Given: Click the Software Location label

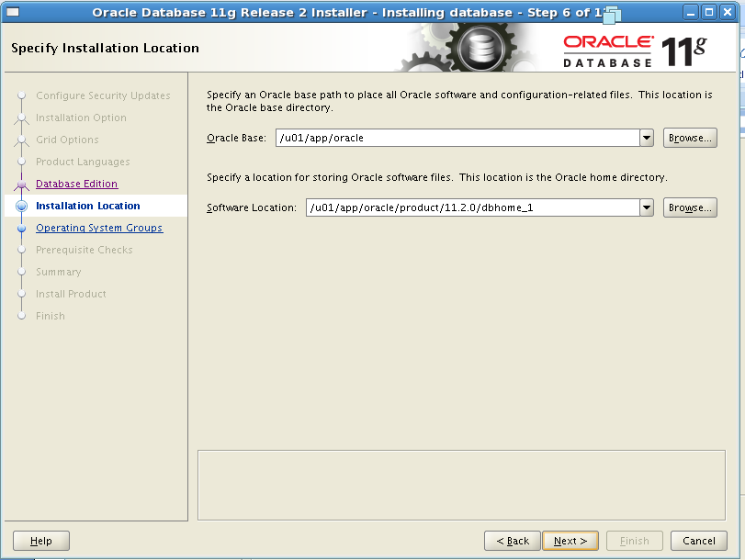Looking at the screenshot, I should coord(252,207).
